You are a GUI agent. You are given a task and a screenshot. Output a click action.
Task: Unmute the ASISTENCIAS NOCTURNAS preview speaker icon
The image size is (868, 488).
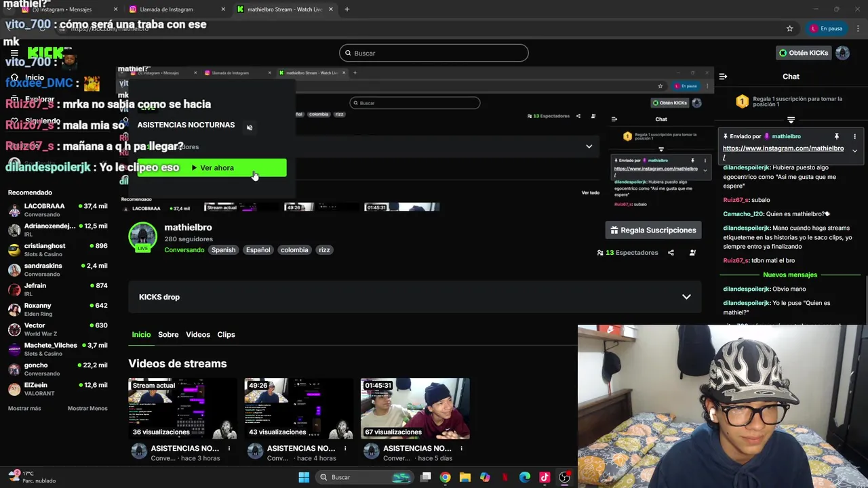point(250,127)
